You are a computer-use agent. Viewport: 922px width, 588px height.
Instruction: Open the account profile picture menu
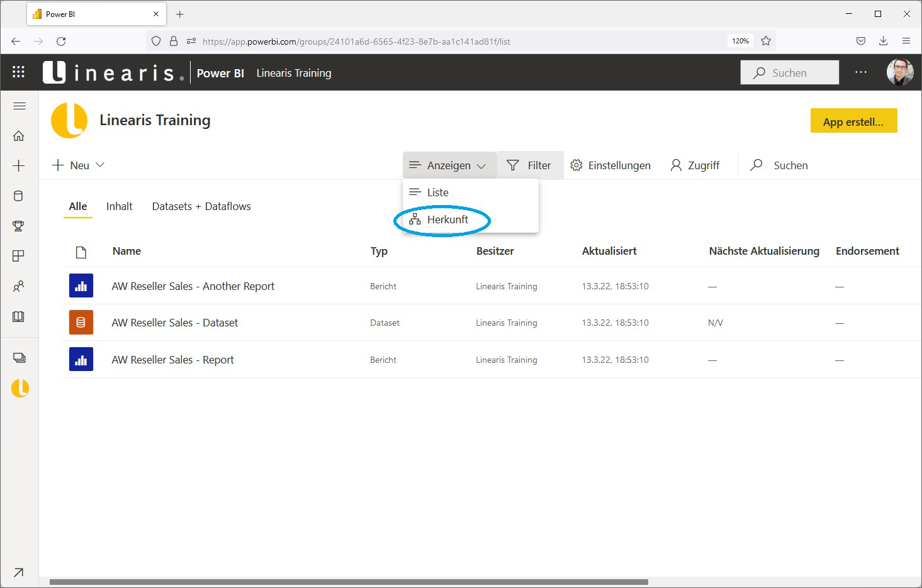900,72
